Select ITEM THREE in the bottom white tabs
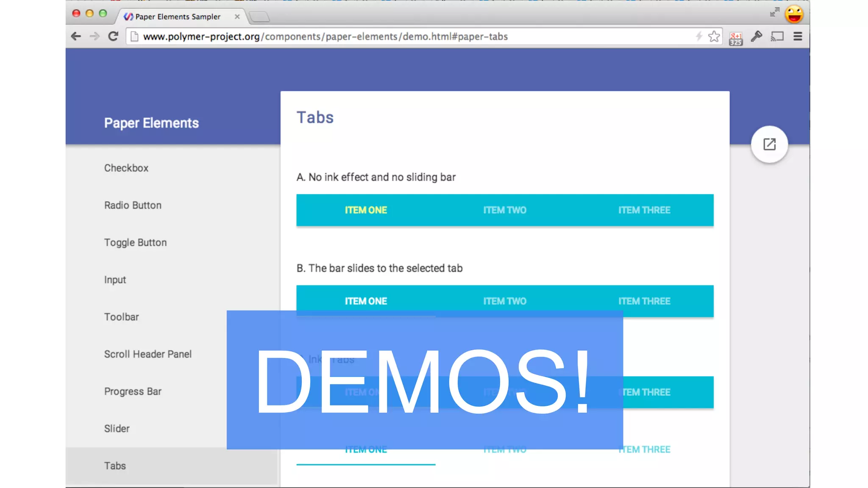The height and width of the screenshot is (488, 868). click(644, 449)
